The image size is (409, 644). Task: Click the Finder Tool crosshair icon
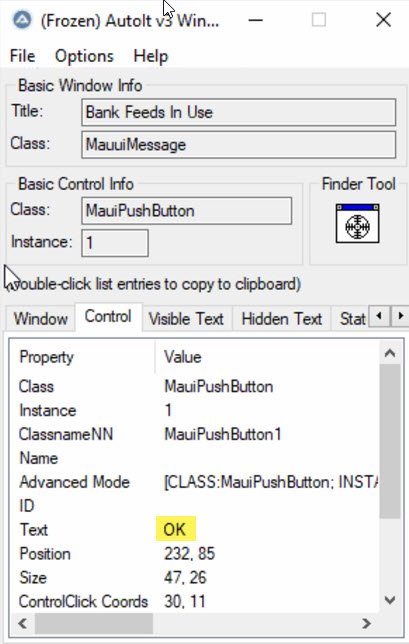[x=357, y=224]
